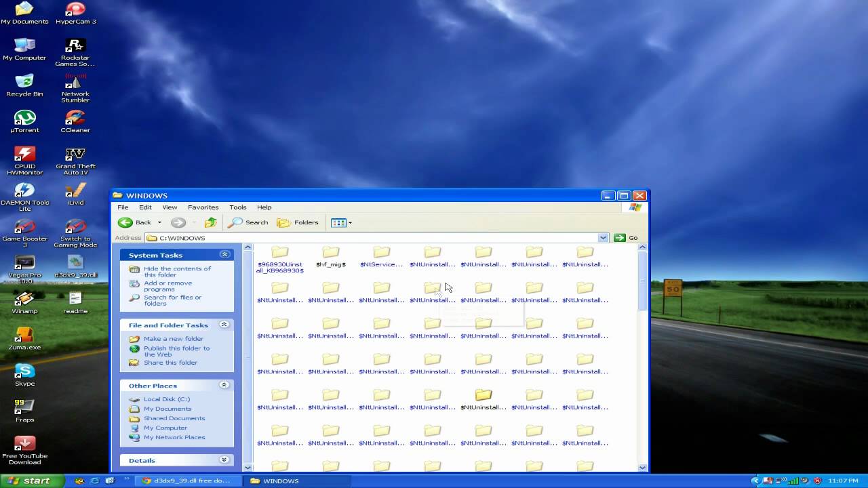Switch to d3dx9_39.dll Chrome taskbar button
868x488 pixels.
pyautogui.click(x=187, y=481)
